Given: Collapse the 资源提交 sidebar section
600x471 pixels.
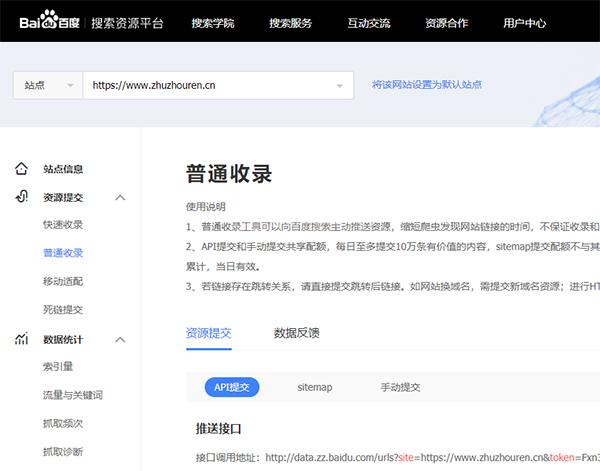Looking at the screenshot, I should pyautogui.click(x=120, y=198).
